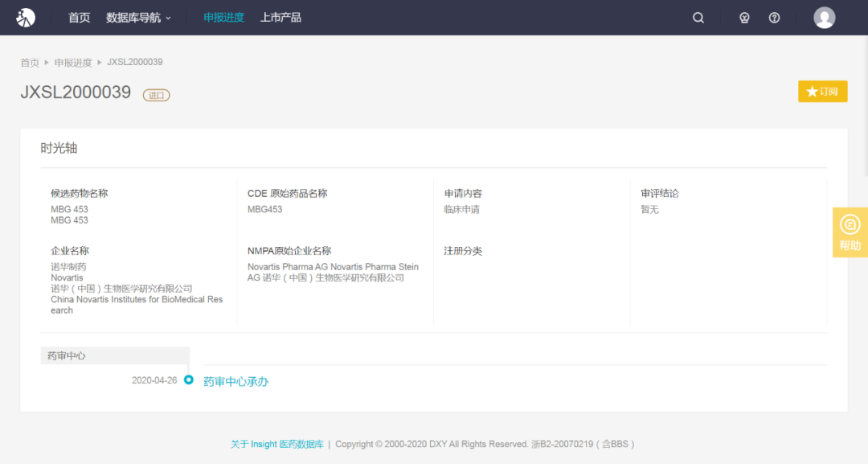Click the 申请内容 field label
Image resolution: width=868 pixels, height=464 pixels.
click(463, 193)
